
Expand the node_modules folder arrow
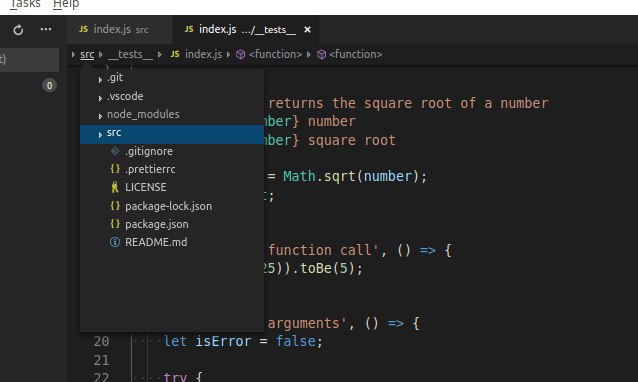click(x=100, y=116)
